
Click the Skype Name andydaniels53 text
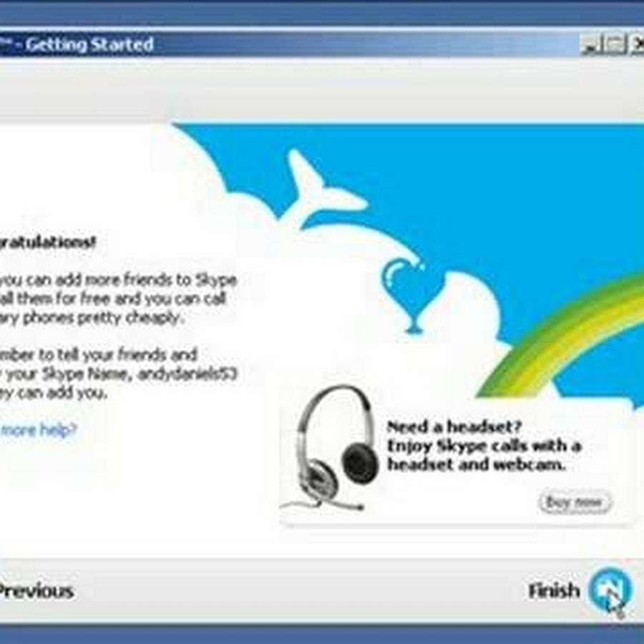pyautogui.click(x=187, y=374)
